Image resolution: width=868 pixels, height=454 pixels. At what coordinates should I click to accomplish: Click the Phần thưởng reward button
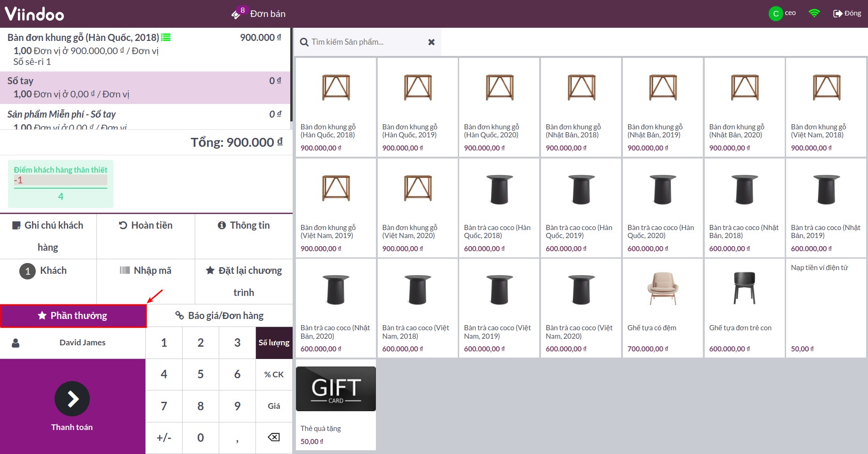click(73, 316)
